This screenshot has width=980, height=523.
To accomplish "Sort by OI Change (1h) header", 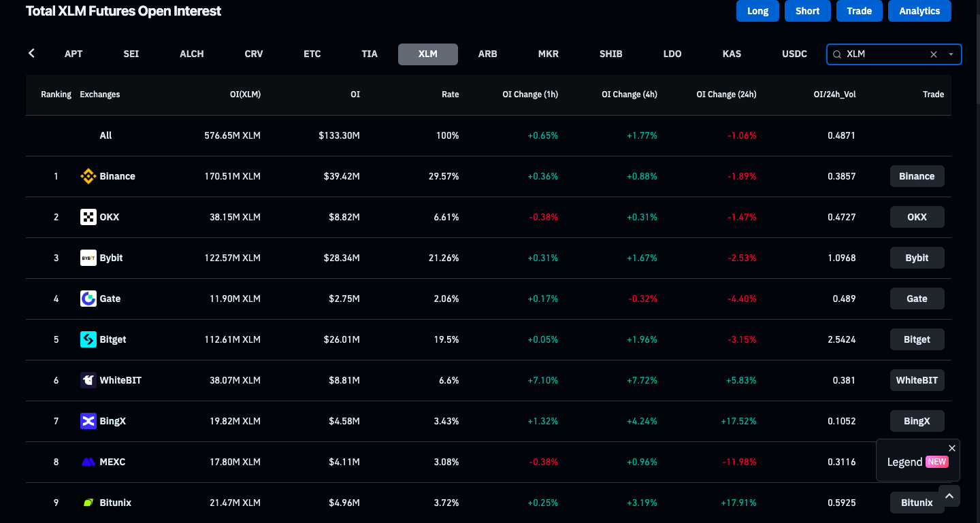I will pos(530,95).
